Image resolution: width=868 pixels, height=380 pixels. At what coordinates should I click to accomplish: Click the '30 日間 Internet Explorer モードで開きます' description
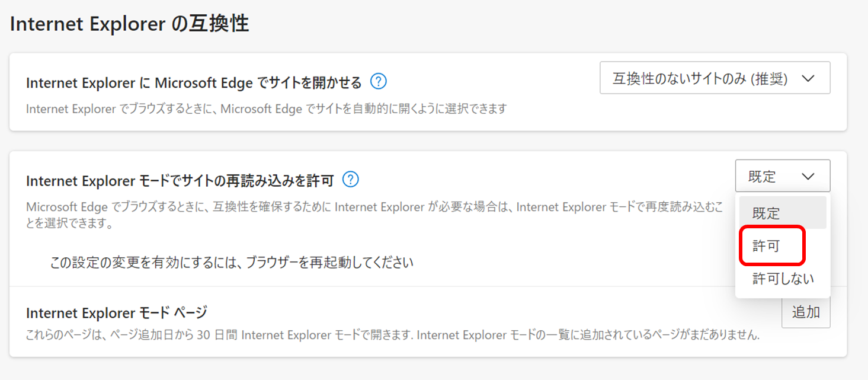click(x=393, y=336)
